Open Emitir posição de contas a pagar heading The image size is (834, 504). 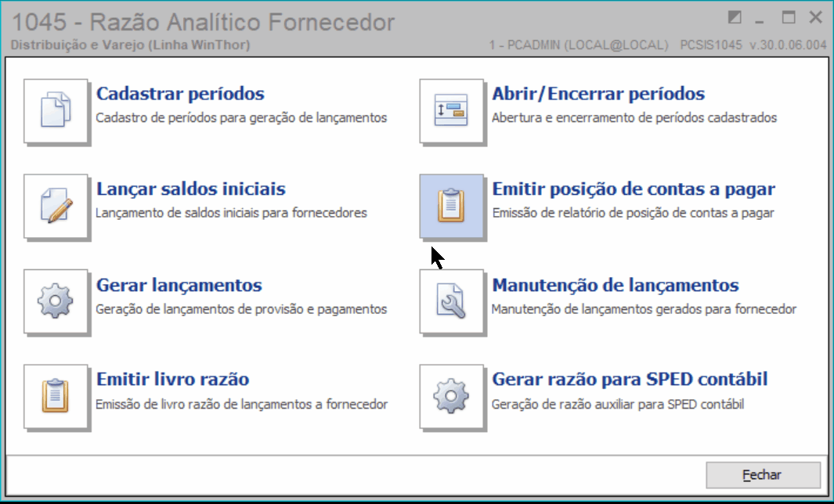634,189
